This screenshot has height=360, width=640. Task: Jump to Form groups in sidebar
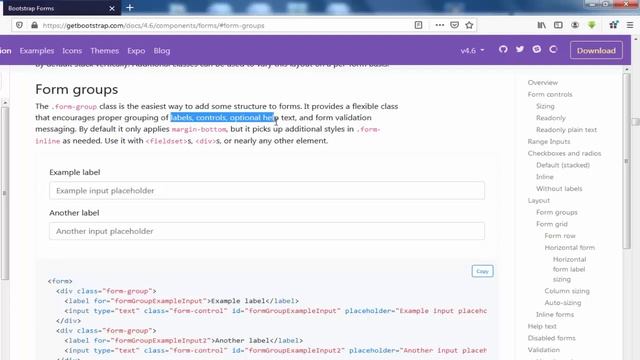(556, 212)
